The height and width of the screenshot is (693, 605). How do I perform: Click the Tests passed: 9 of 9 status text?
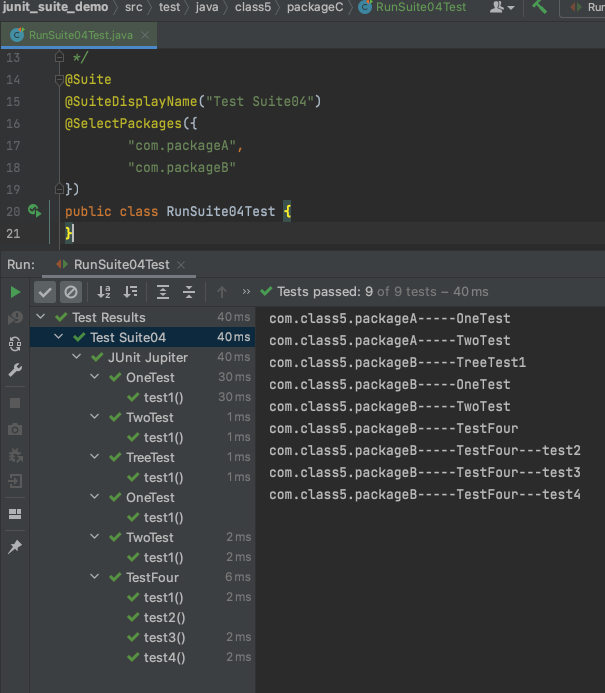[x=383, y=292]
